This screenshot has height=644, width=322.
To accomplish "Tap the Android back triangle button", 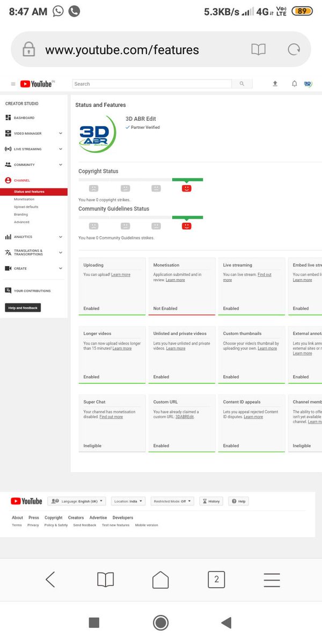I will pos(226,623).
